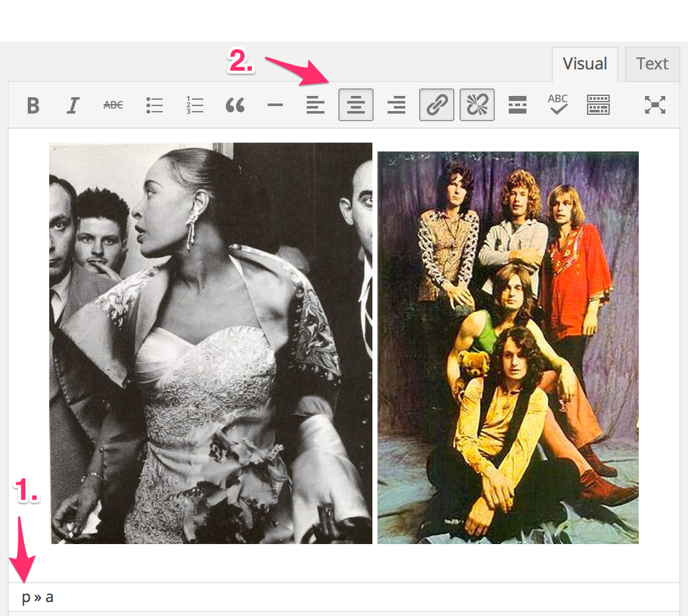Image resolution: width=688 pixels, height=616 pixels.
Task: Align content to the right
Action: click(x=396, y=105)
